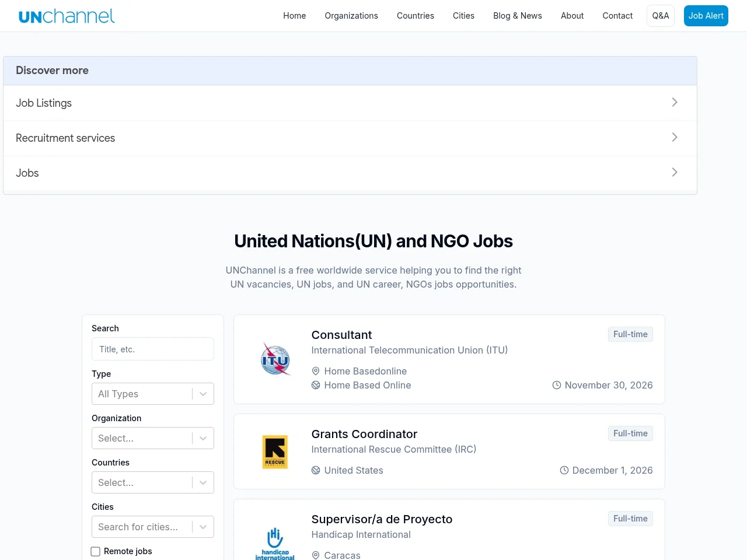747x560 pixels.
Task: Click chevron arrow on Recruitment services row
Action: [675, 137]
